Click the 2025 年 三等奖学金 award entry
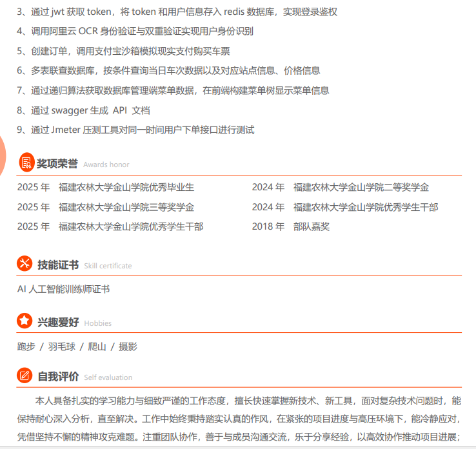476x449 pixels. tap(106, 207)
